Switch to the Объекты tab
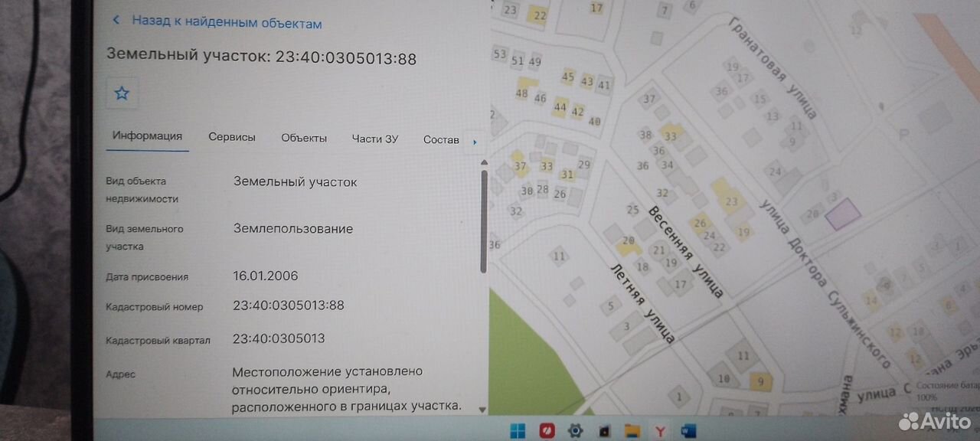Image resolution: width=980 pixels, height=441 pixels. click(304, 138)
